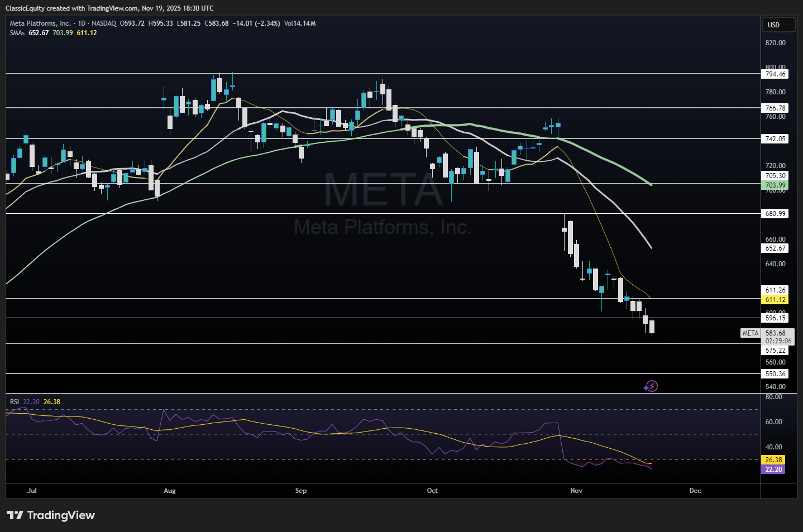803x532 pixels.
Task: Select the RSI indicator label
Action: pos(15,402)
